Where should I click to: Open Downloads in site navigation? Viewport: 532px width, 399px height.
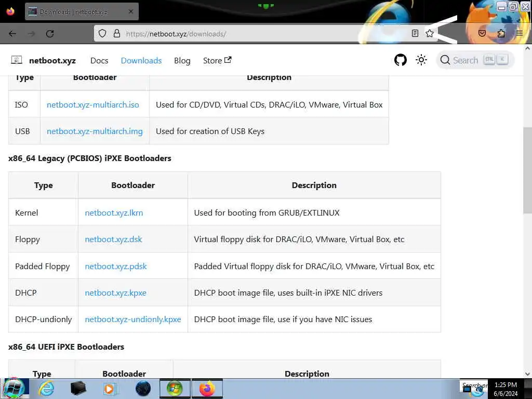[141, 60]
